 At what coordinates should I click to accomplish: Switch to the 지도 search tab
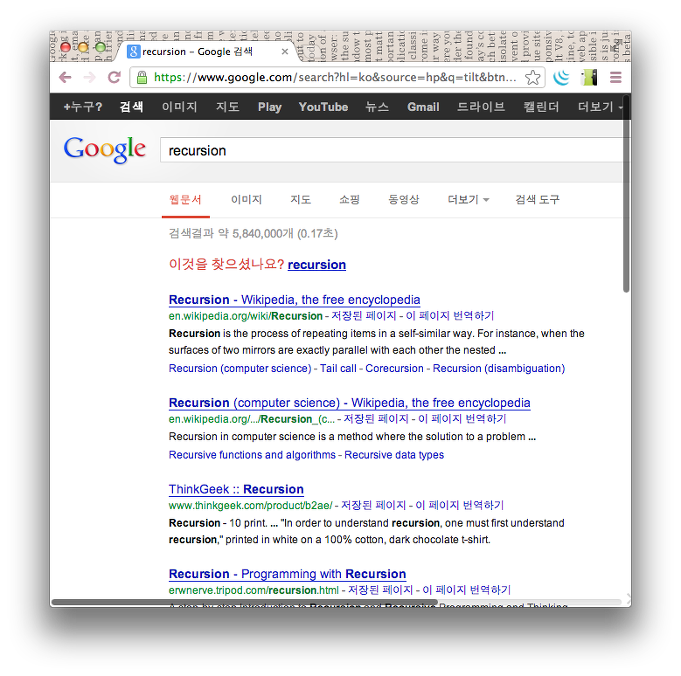[x=301, y=200]
